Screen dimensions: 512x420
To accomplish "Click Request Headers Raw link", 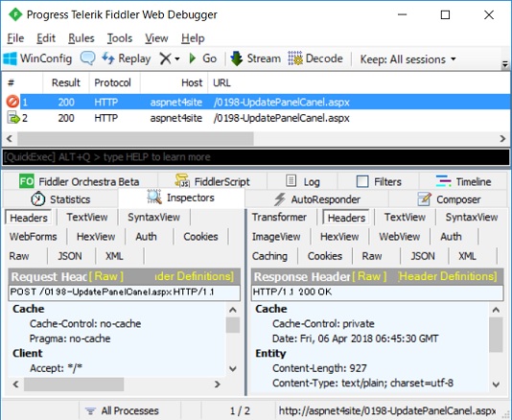I will pyautogui.click(x=106, y=276).
